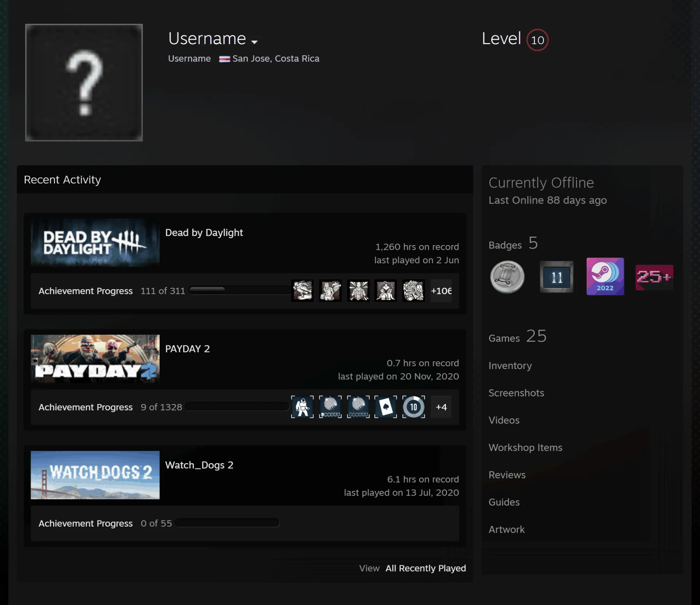Open the Inventory link
Image resolution: width=700 pixels, height=605 pixels.
(x=510, y=365)
